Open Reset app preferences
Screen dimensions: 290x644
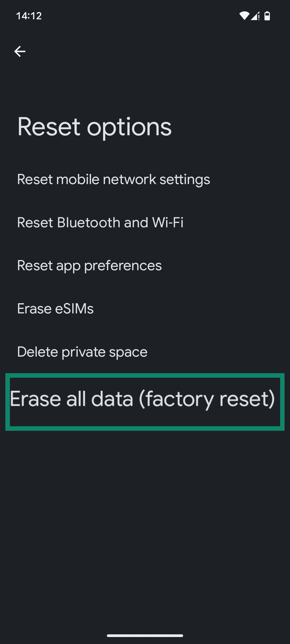pos(89,265)
